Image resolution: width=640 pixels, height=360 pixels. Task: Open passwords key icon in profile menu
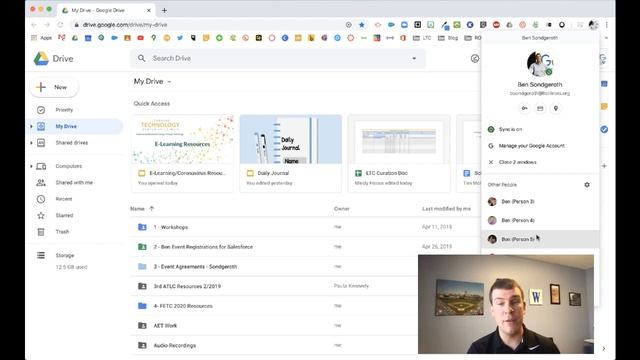524,109
